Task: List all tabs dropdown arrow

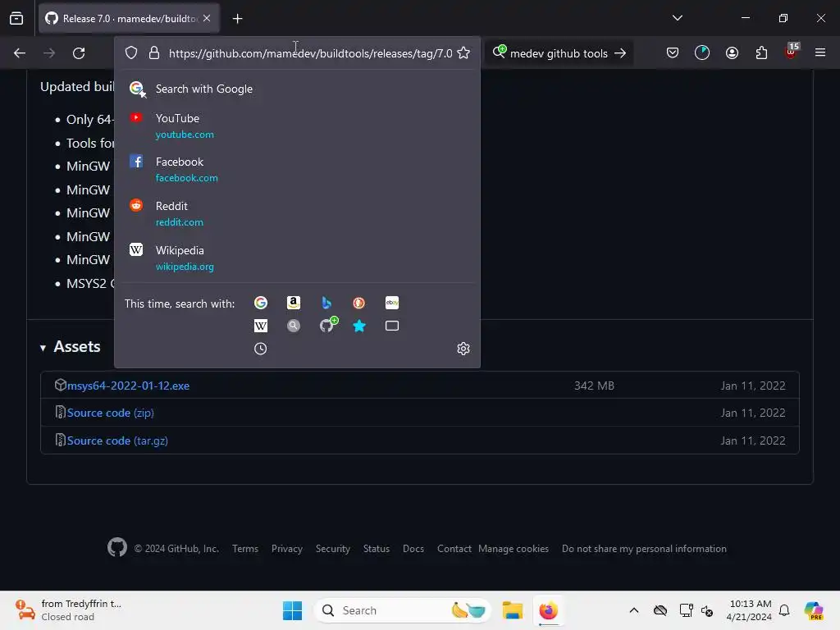Action: click(x=677, y=18)
